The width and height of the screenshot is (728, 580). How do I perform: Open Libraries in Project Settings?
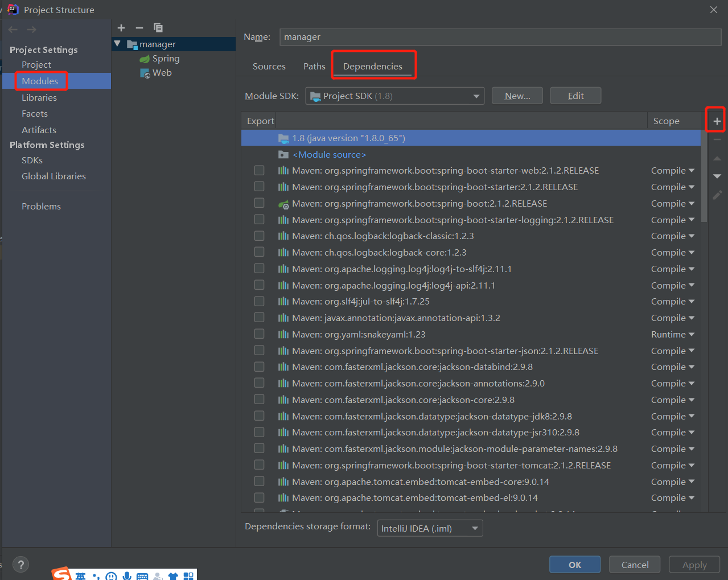[39, 98]
